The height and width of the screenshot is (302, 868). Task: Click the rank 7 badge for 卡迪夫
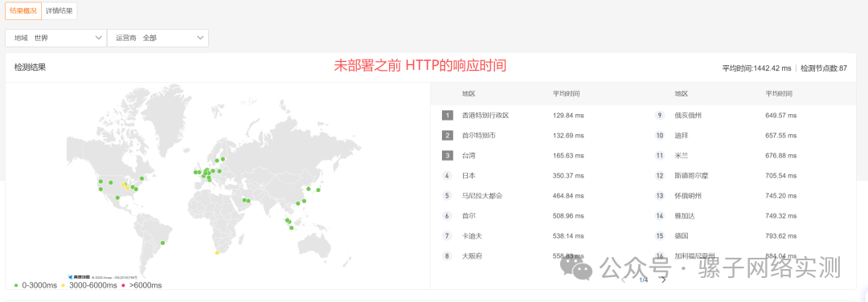(x=448, y=236)
